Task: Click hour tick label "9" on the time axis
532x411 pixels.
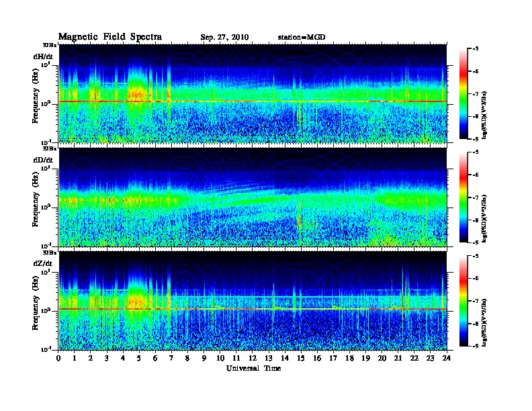Action: (204, 359)
